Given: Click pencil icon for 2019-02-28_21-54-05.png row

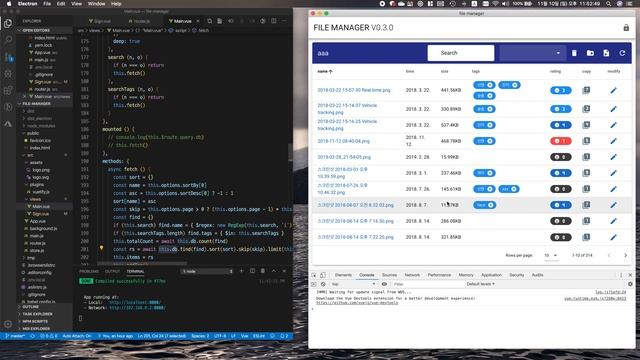Looking at the screenshot, I should tap(613, 157).
